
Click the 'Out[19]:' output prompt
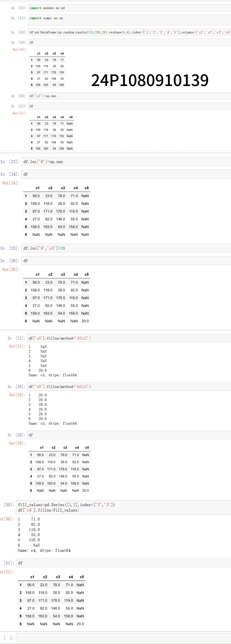point(20,50)
